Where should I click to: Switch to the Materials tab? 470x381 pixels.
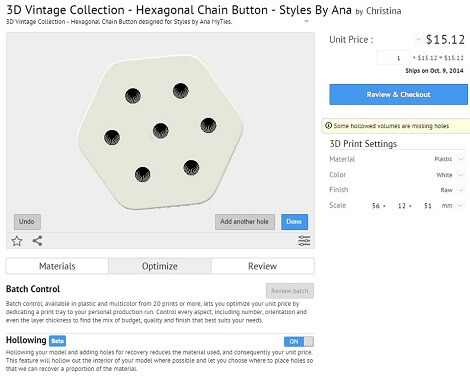[x=57, y=266]
